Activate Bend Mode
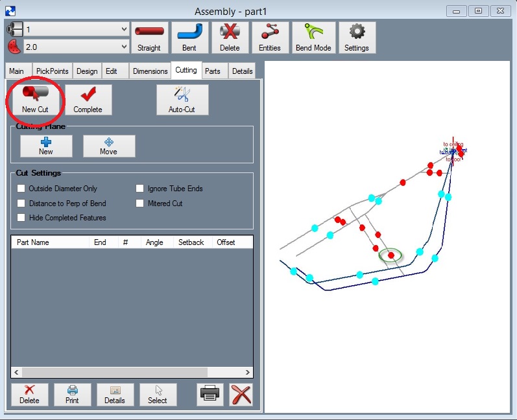This screenshot has height=420, width=517. (x=313, y=38)
